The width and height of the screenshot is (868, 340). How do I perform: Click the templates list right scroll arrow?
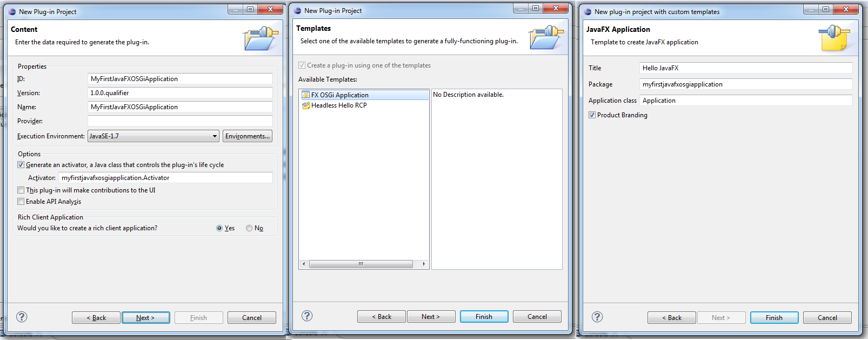(424, 264)
